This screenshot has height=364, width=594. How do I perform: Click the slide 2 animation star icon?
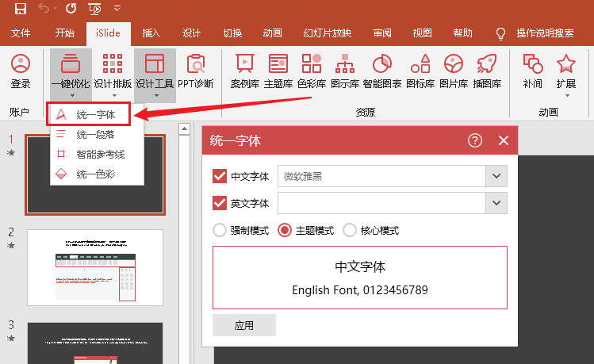pyautogui.click(x=11, y=246)
